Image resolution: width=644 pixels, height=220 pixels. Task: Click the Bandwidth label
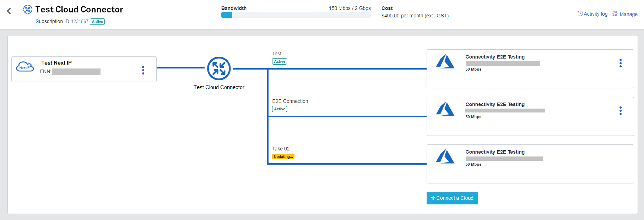234,8
